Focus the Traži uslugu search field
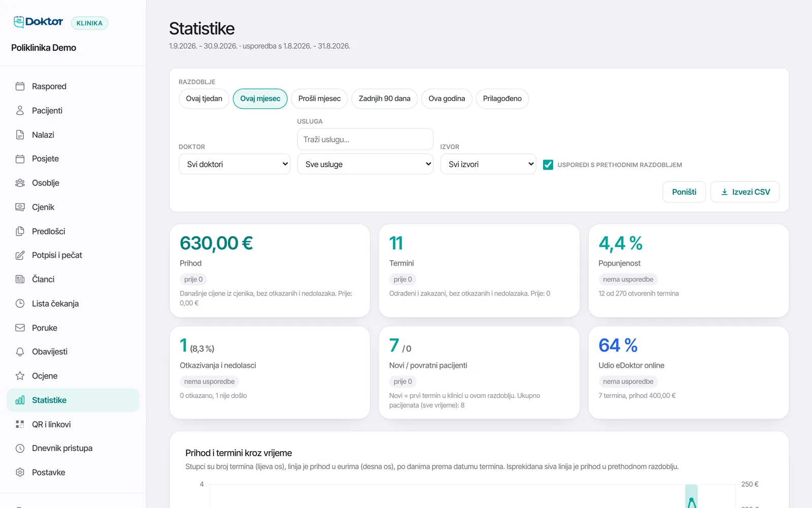 pyautogui.click(x=365, y=139)
